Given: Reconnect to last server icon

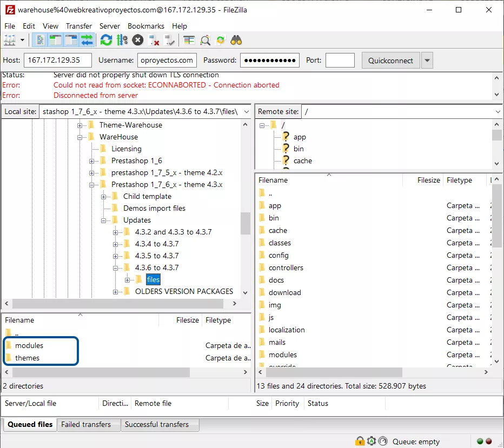Looking at the screenshot, I should (169, 40).
